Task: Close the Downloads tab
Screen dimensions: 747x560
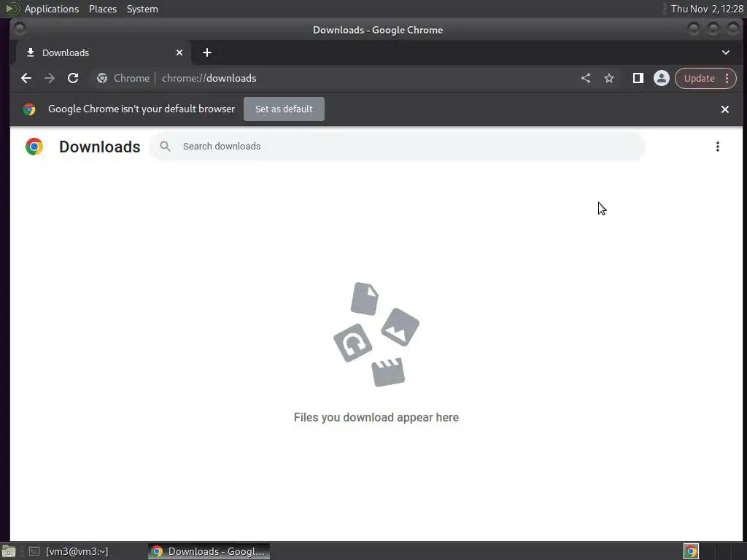Action: point(179,52)
